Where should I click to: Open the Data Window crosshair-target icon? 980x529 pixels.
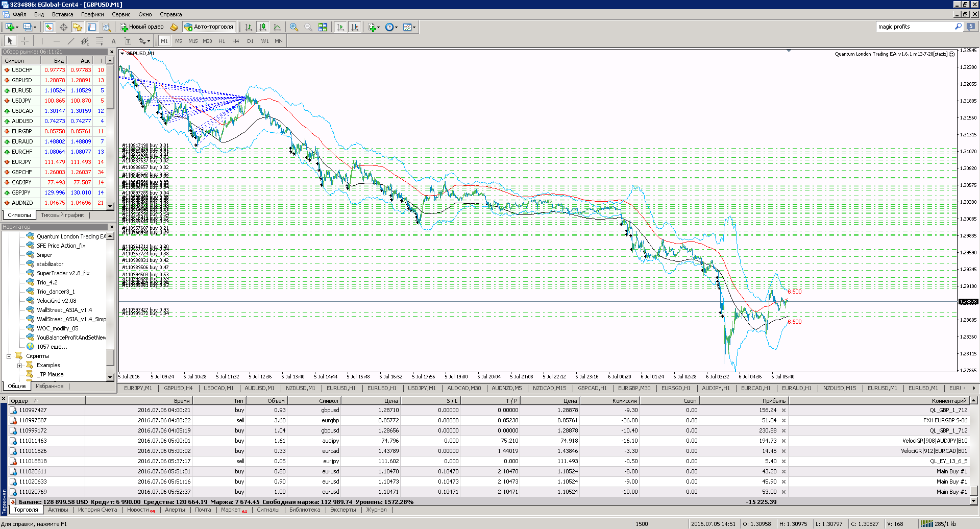pyautogui.click(x=63, y=27)
